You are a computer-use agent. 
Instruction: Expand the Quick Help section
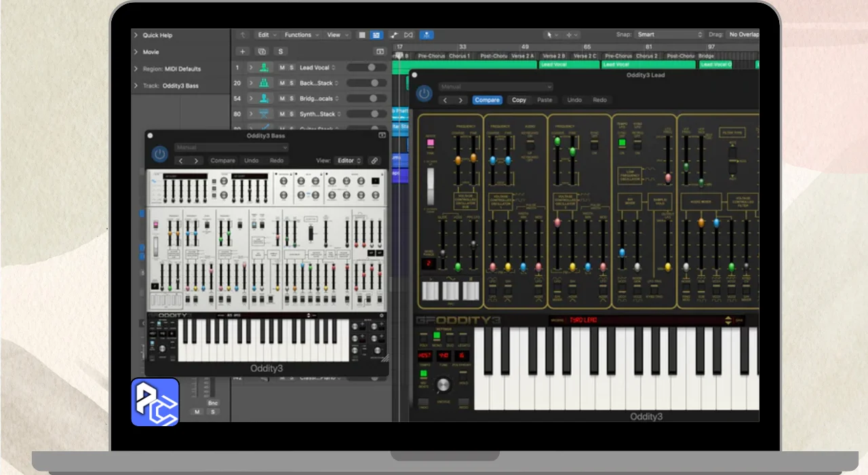(x=136, y=35)
